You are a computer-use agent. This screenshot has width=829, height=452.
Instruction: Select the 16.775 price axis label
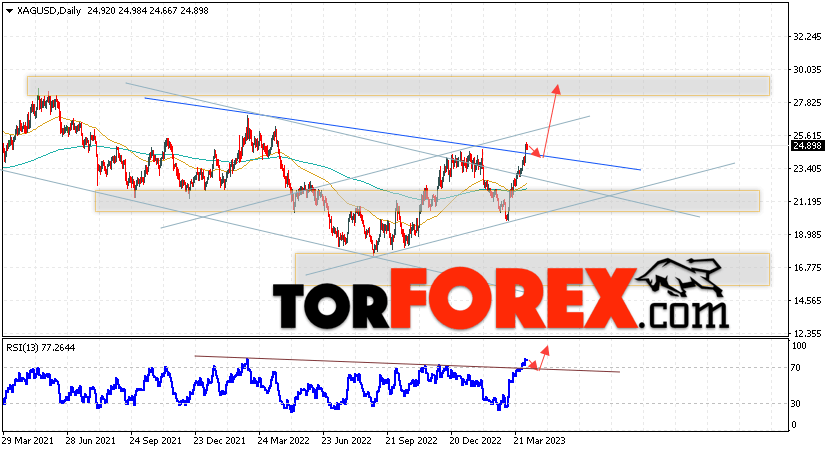[x=807, y=268]
